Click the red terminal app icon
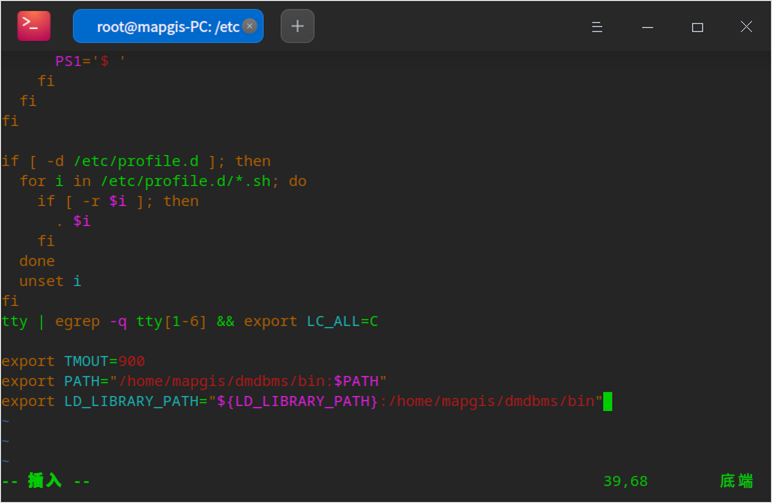Screen dimensions: 772x503 click(x=33, y=26)
